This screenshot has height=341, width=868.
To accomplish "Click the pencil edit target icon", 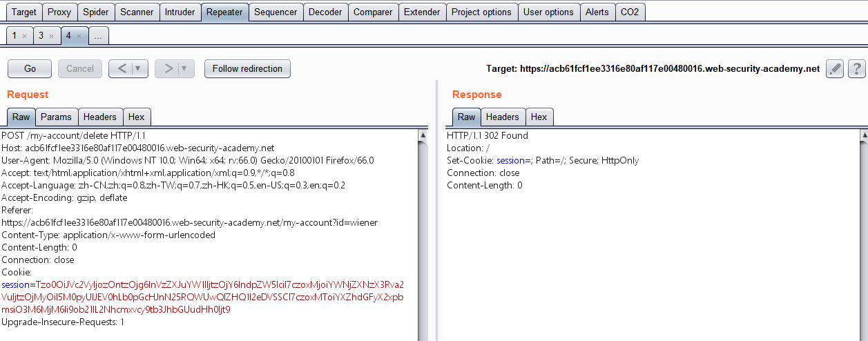I will 835,69.
